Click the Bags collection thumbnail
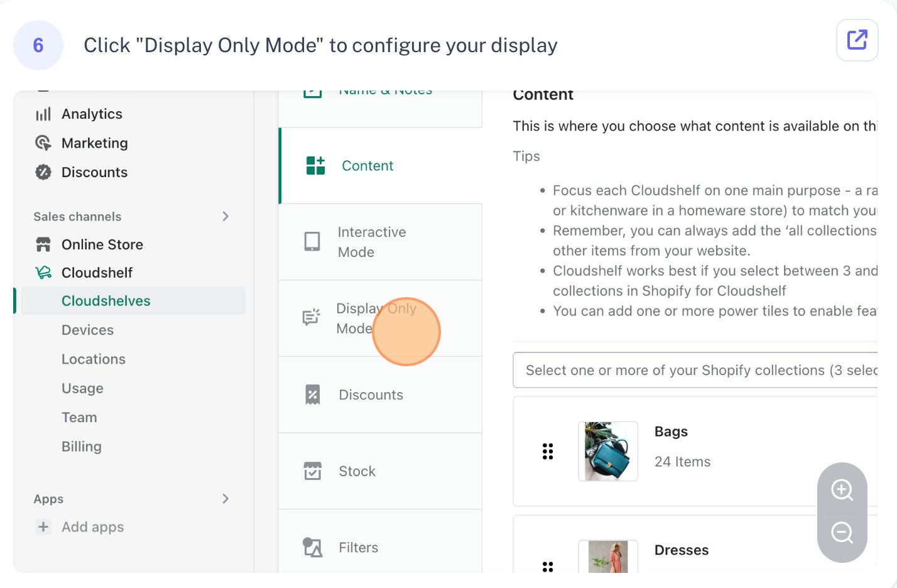The image size is (897, 588). (608, 451)
